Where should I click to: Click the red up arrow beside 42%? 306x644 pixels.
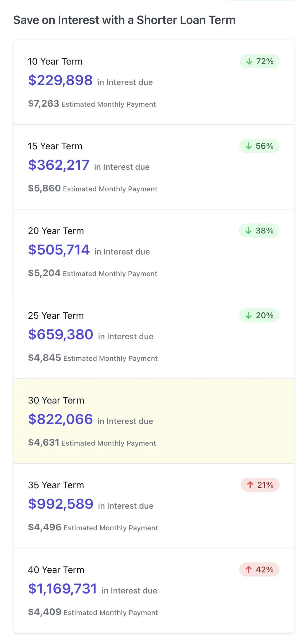(x=249, y=570)
